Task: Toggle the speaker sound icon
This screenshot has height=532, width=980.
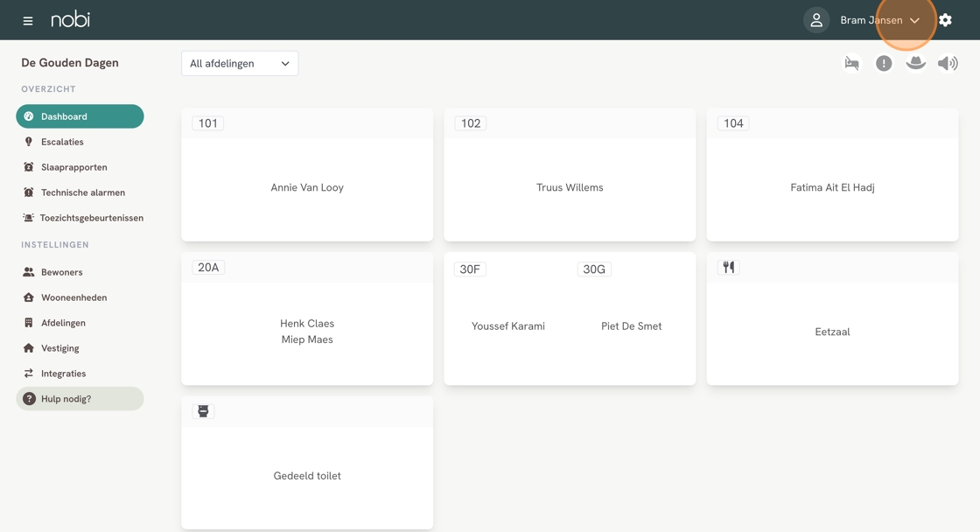Action: 948,63
